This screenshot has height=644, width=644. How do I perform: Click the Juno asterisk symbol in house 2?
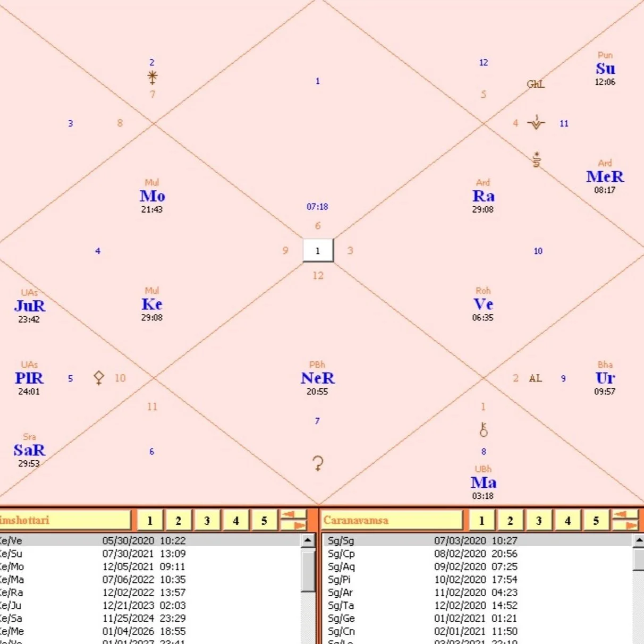coord(152,78)
